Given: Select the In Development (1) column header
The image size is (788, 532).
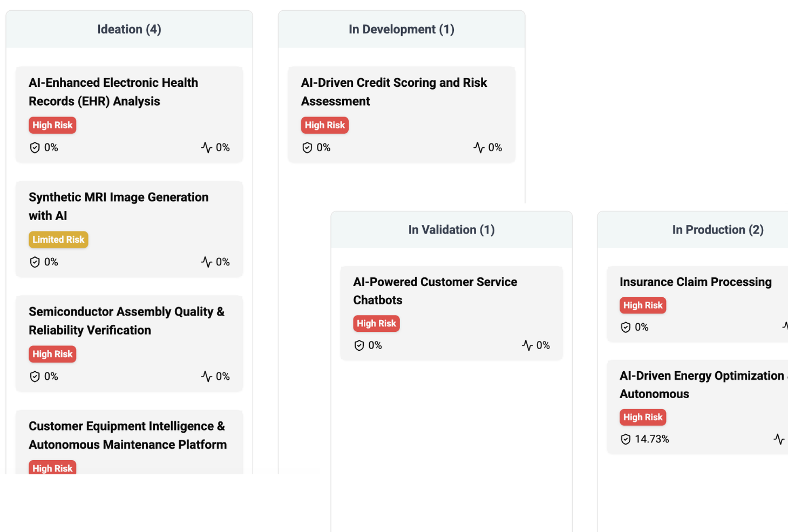Looking at the screenshot, I should (402, 29).
